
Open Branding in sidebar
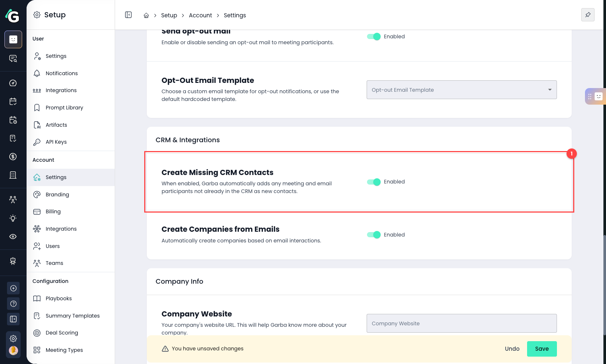pos(71,195)
